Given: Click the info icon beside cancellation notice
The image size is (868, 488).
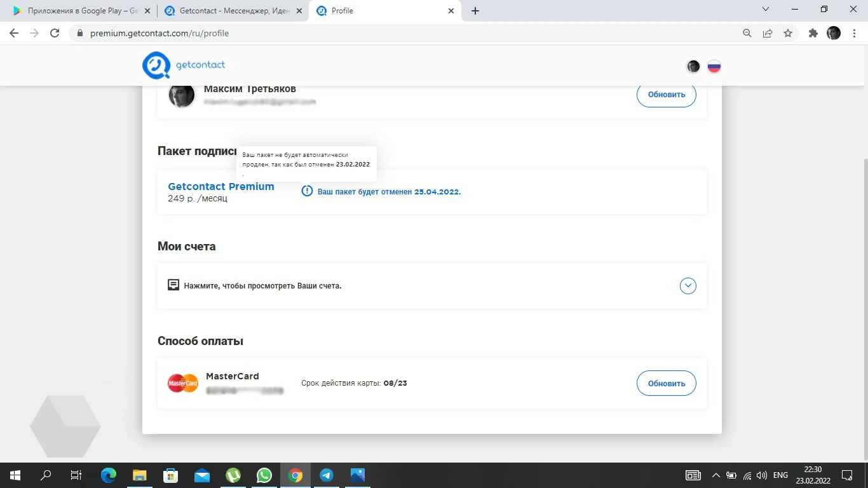Looking at the screenshot, I should coord(307,191).
